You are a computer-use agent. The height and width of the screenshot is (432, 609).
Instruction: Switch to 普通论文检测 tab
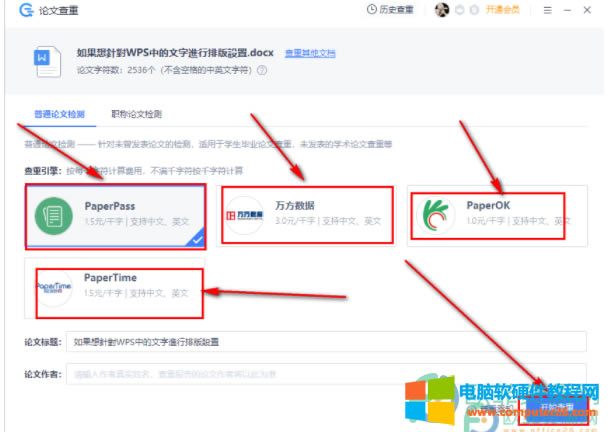(x=59, y=114)
